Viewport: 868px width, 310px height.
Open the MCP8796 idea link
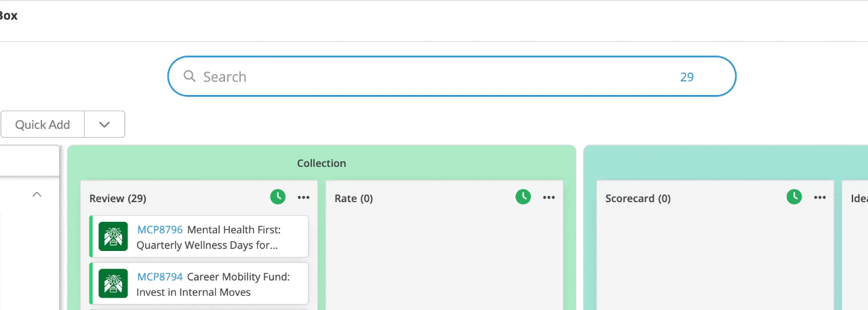160,230
